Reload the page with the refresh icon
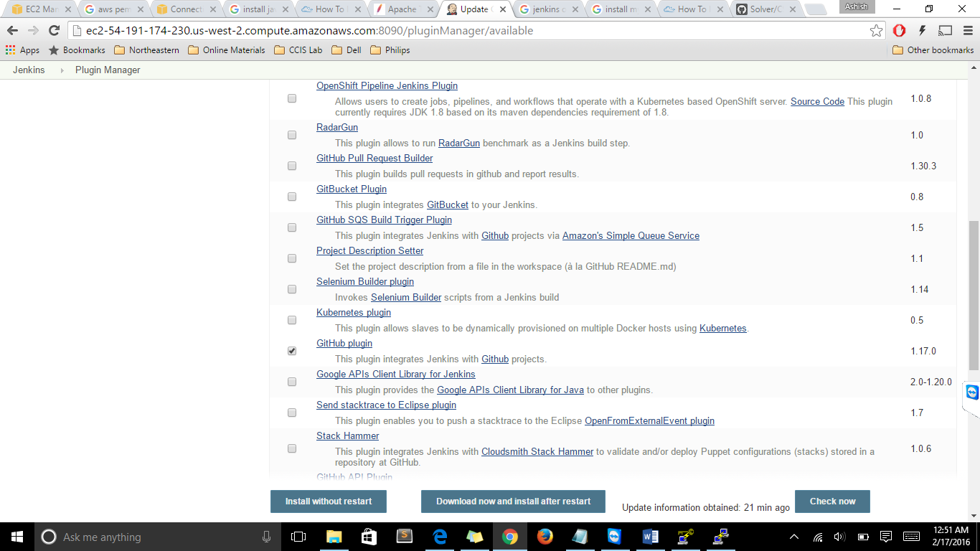The height and width of the screenshot is (551, 980). [54, 31]
